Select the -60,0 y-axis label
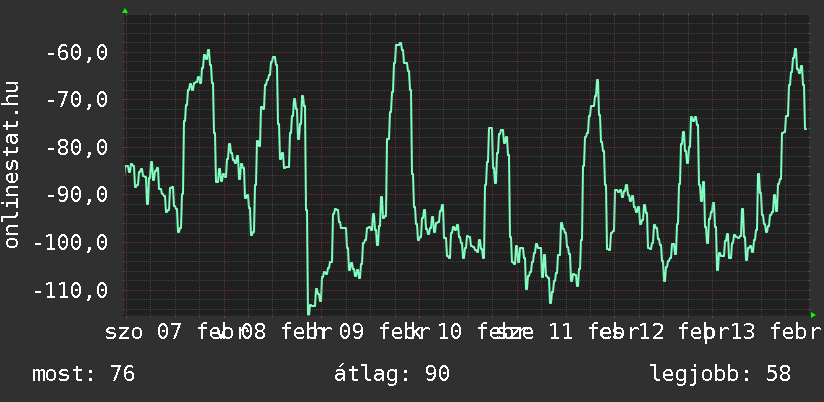This screenshot has height=402, width=824. click(71, 52)
